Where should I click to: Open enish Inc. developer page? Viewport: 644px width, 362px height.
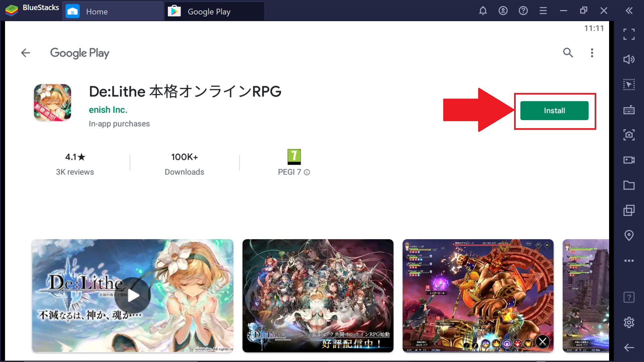(x=108, y=110)
